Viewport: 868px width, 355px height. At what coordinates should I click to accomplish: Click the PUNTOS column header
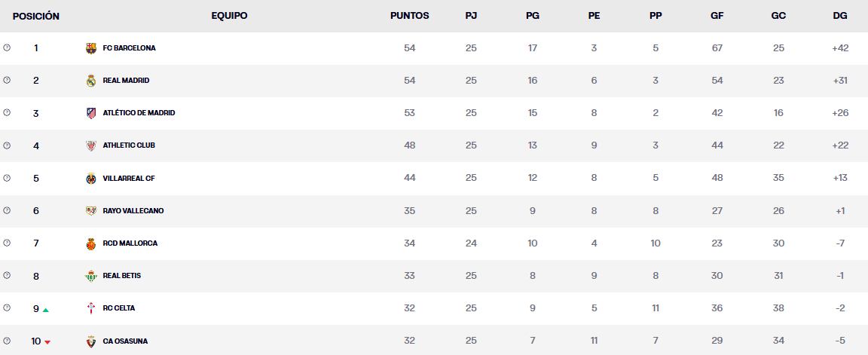coord(410,16)
